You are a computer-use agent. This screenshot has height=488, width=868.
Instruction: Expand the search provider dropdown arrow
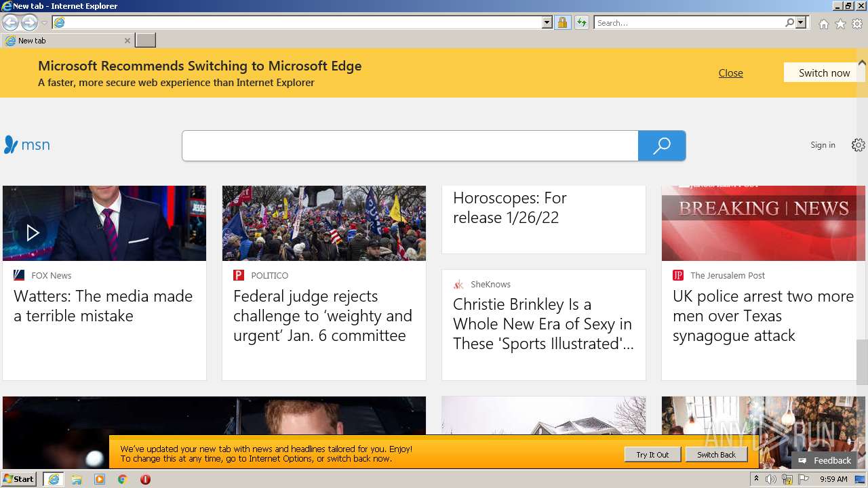[801, 22]
